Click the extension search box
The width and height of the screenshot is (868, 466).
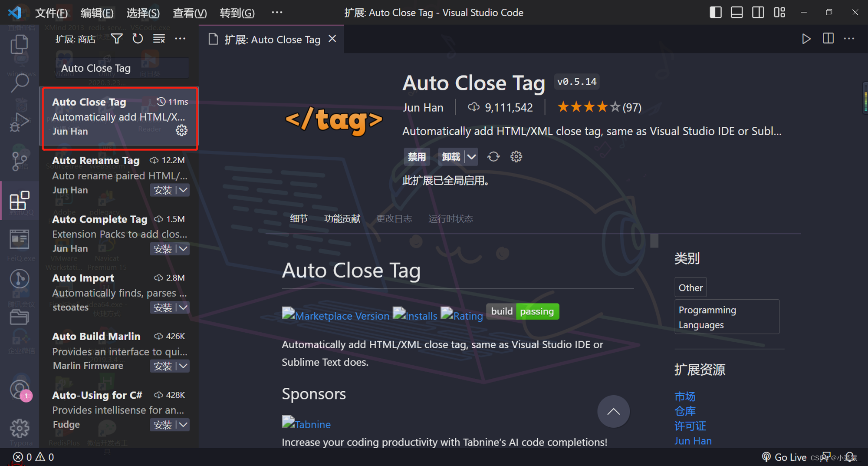[x=122, y=68]
